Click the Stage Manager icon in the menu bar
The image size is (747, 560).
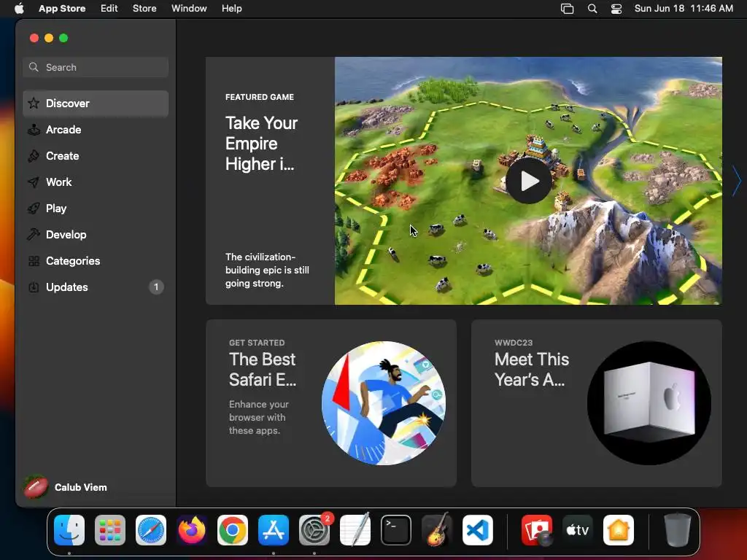(x=567, y=9)
